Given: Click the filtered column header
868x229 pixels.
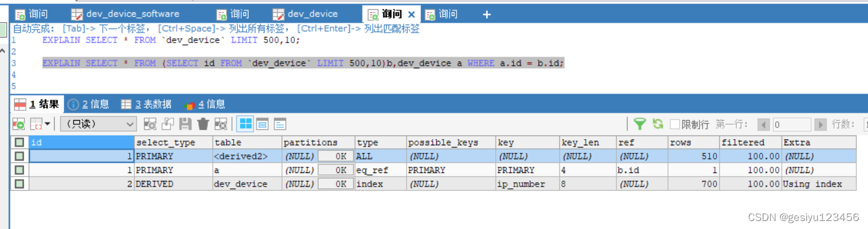Looking at the screenshot, I should tap(750, 142).
